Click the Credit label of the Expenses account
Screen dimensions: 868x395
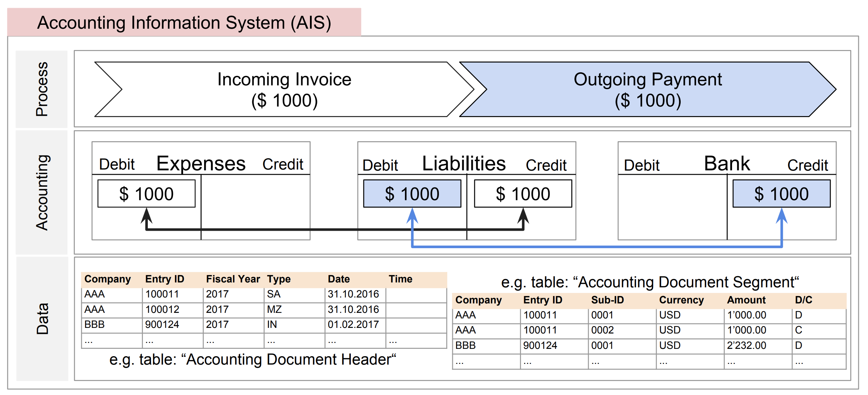pyautogui.click(x=283, y=164)
